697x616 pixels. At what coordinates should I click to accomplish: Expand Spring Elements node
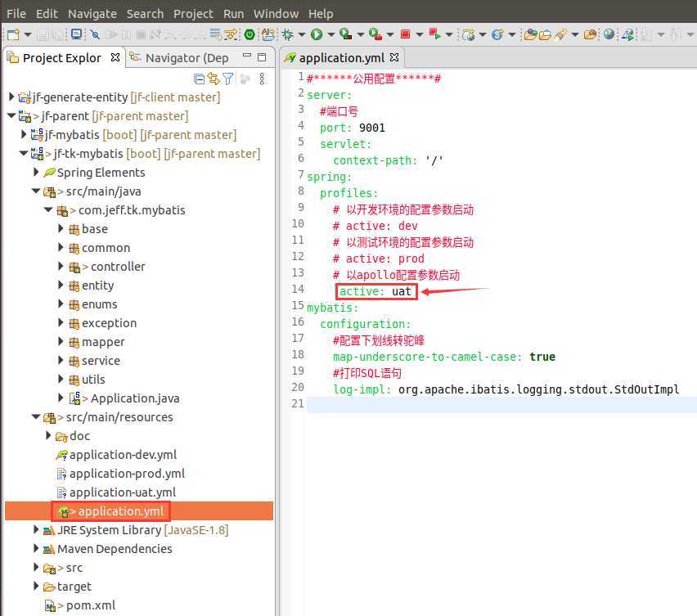[x=37, y=172]
